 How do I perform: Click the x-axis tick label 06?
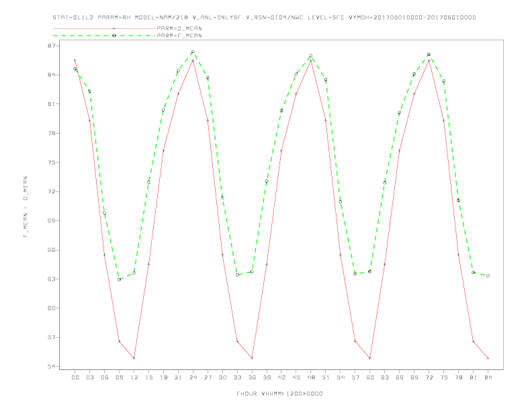(x=105, y=377)
